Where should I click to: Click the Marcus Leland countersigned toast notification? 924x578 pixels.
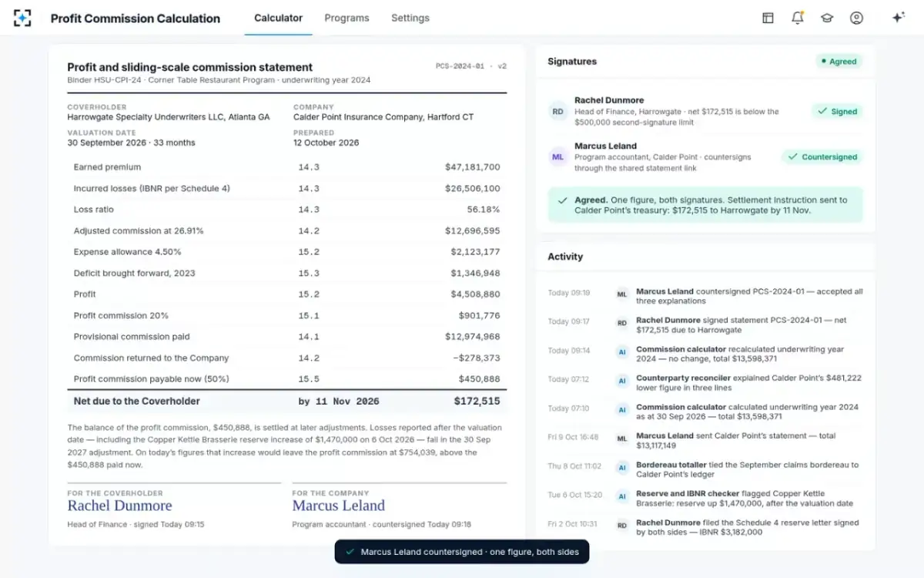tap(462, 552)
